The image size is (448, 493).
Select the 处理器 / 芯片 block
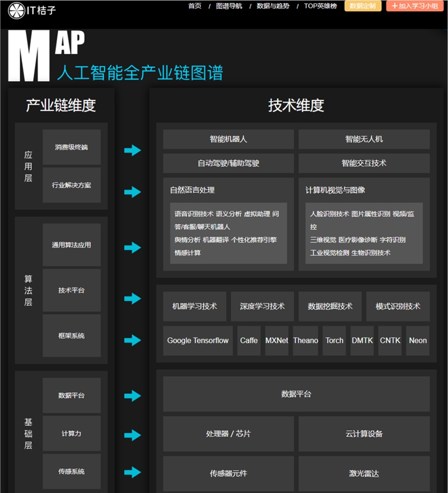coord(228,434)
